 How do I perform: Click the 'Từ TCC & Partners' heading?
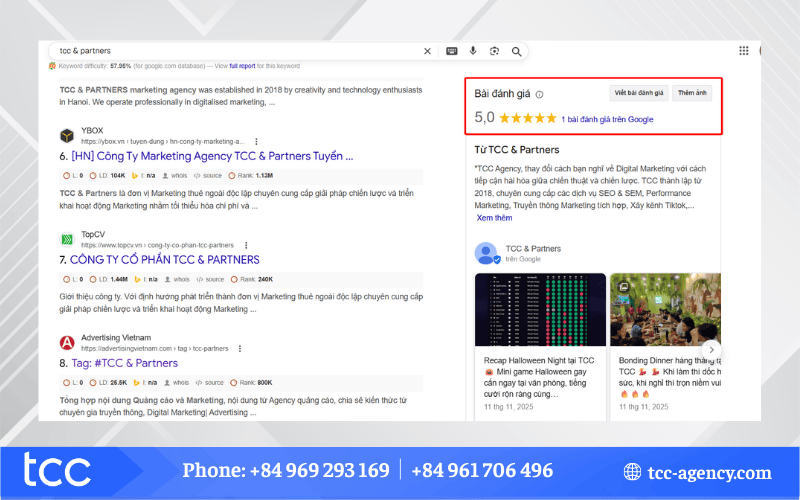click(517, 150)
